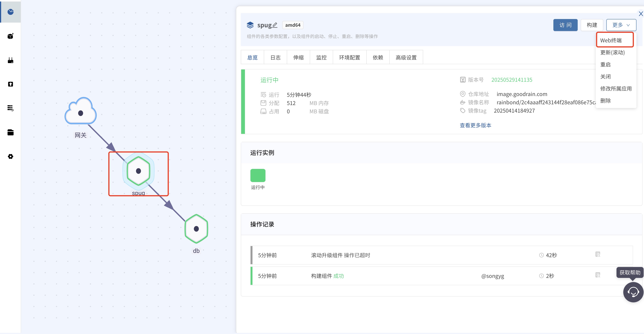Expand the 更多 dropdown button
Image resolution: width=644 pixels, height=334 pixels.
point(621,25)
